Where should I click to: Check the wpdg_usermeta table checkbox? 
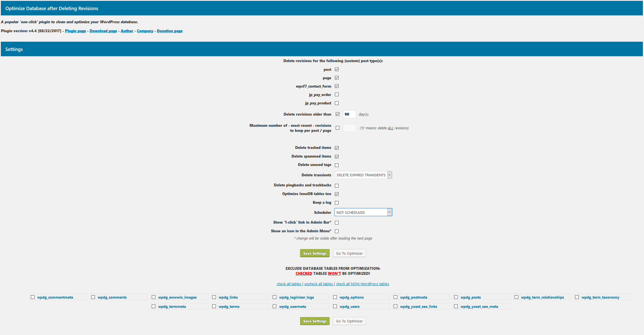coord(274,306)
